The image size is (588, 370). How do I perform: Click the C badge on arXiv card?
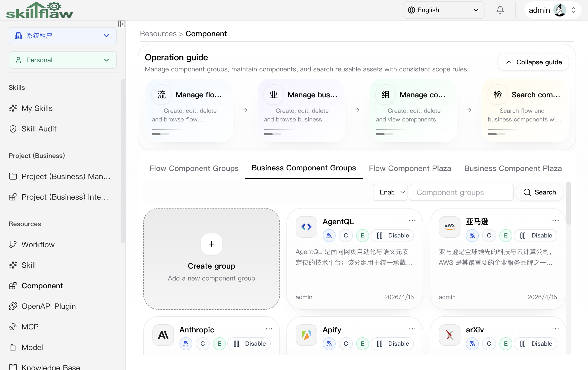click(x=489, y=344)
